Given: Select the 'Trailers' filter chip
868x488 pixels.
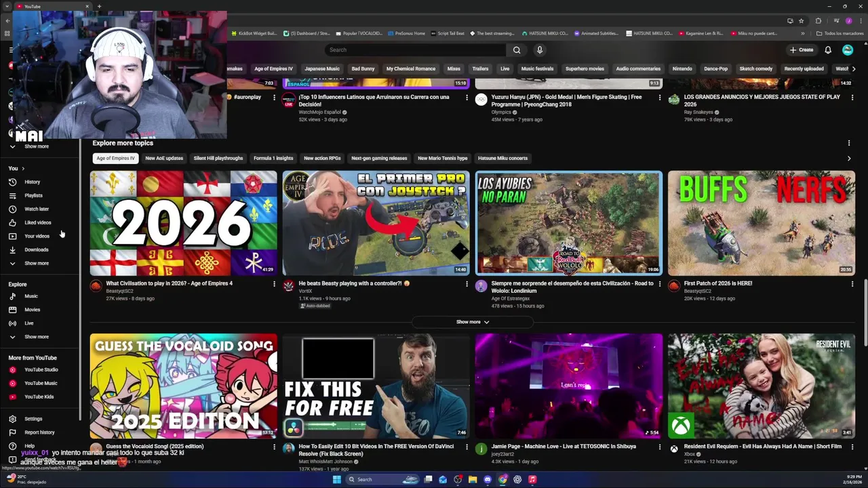Looking at the screenshot, I should coord(480,68).
